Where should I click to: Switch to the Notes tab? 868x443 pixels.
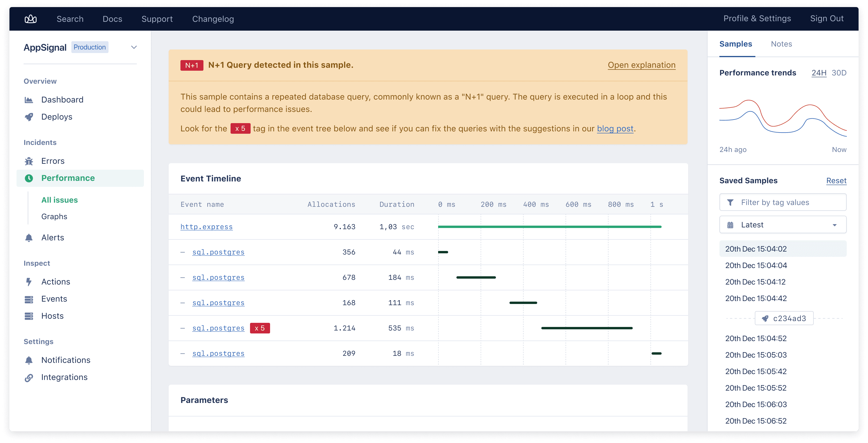point(781,44)
